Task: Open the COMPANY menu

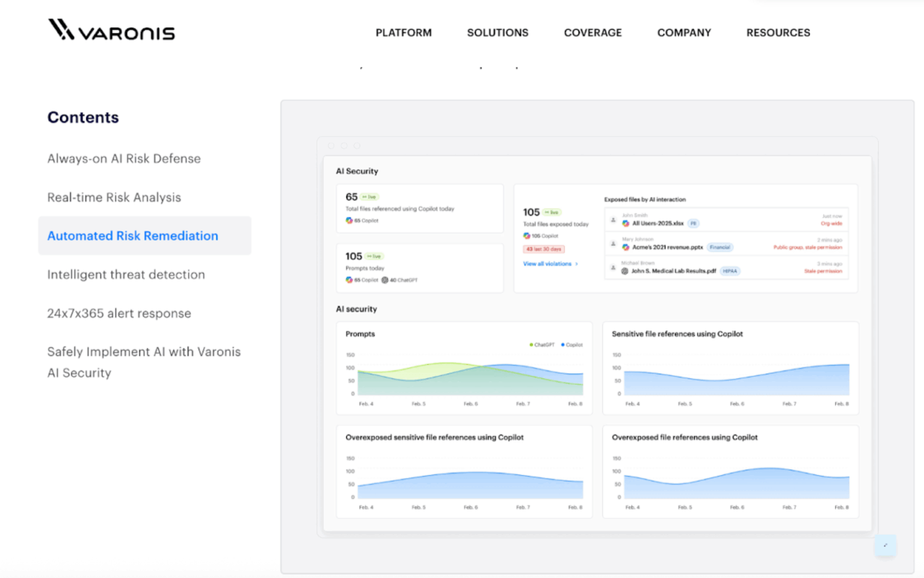Action: [x=684, y=33]
